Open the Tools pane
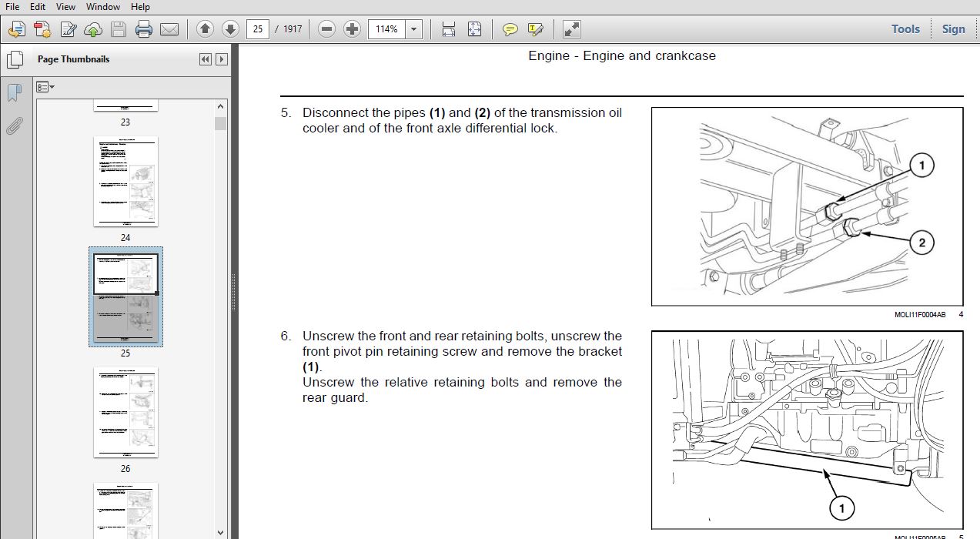 point(905,28)
